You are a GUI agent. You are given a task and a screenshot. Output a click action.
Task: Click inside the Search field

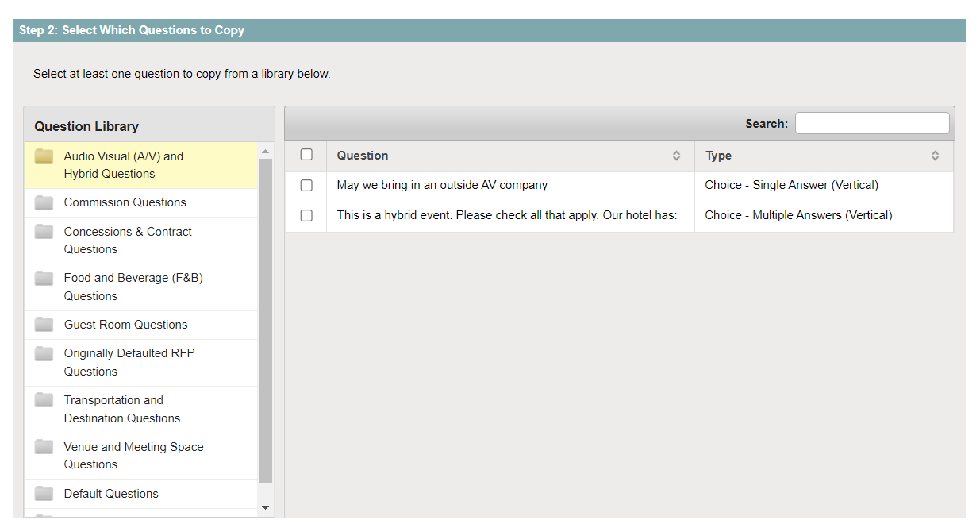tap(871, 122)
